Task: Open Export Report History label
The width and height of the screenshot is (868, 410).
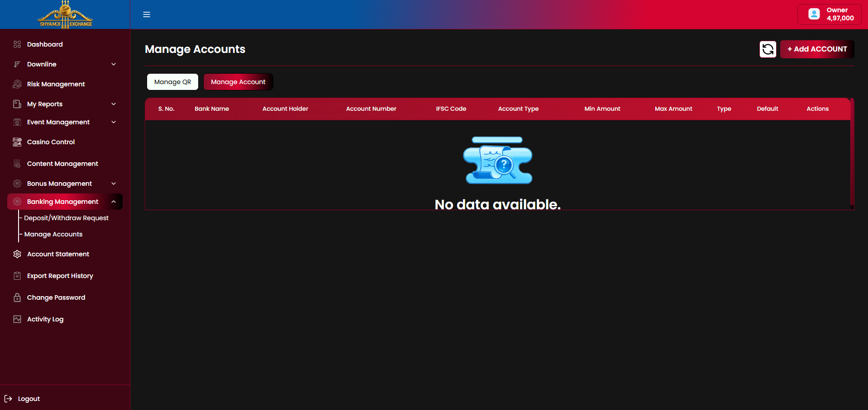Action: [x=60, y=276]
